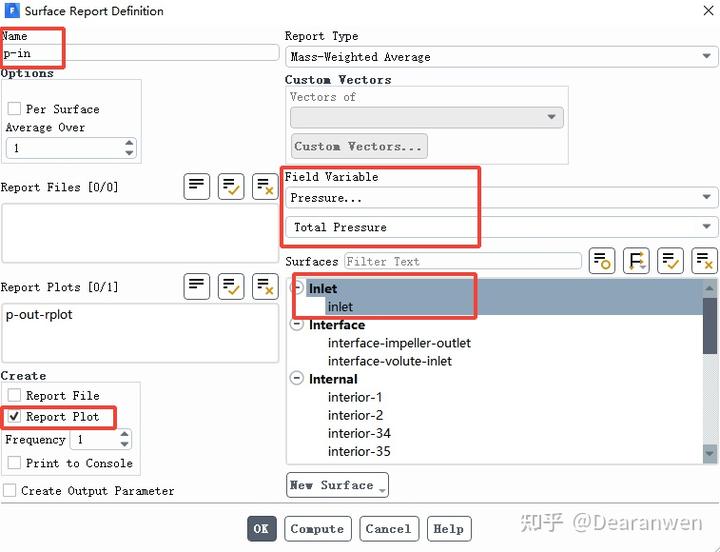Click the OK button

pos(262,529)
